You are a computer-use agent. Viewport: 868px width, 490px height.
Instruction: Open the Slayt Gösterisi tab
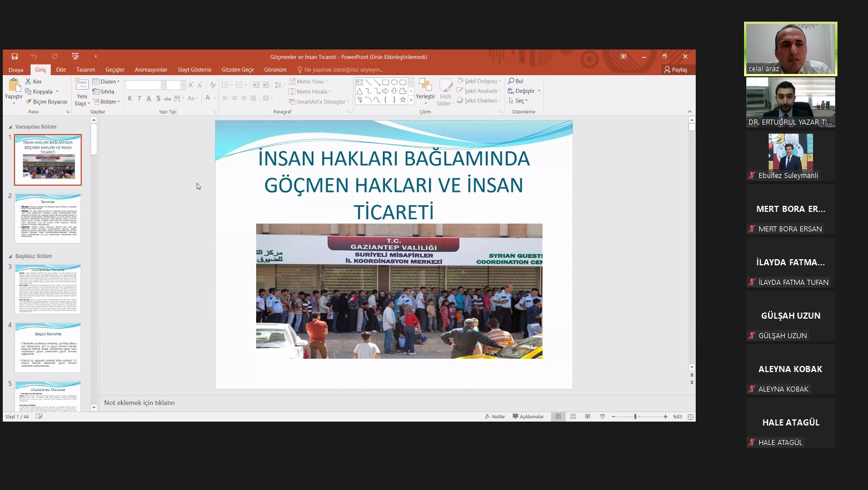coord(194,70)
